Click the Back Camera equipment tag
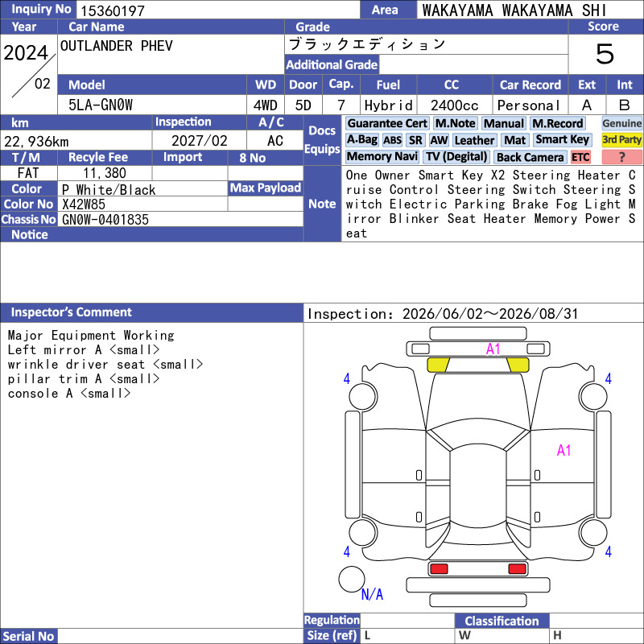 coord(530,157)
